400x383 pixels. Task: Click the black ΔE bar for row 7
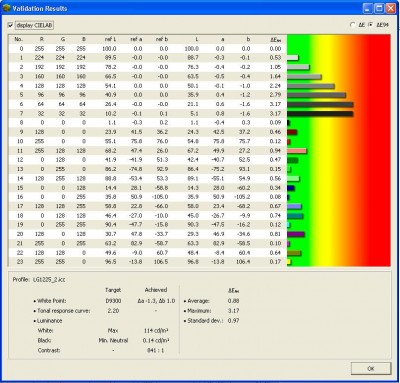pos(320,114)
